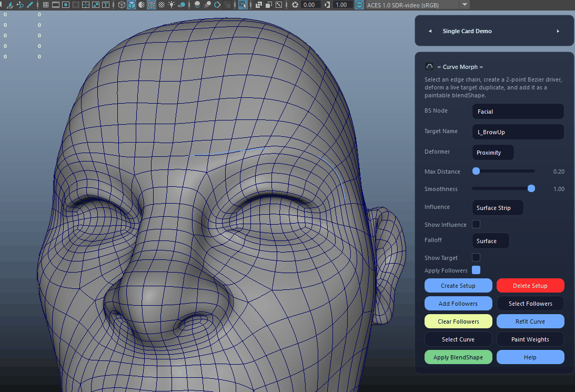Toggle the film gate icon
This screenshot has width=575, height=392.
coord(56,5)
